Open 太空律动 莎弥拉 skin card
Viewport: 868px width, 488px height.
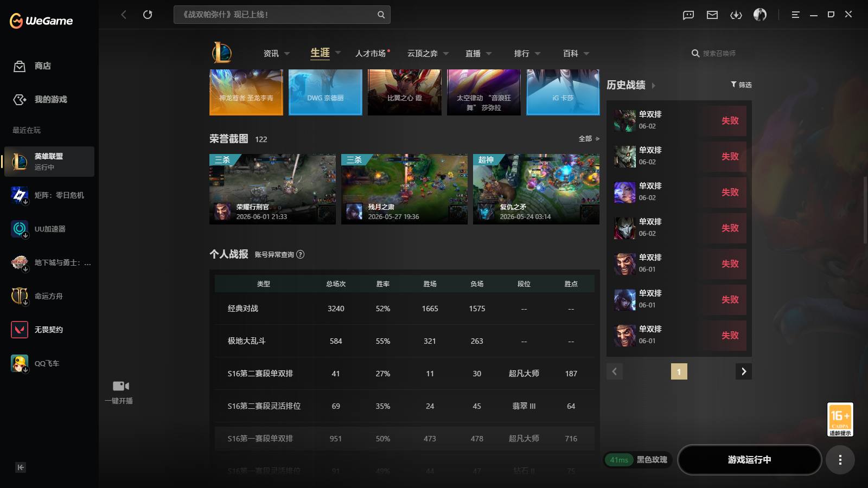(x=484, y=92)
